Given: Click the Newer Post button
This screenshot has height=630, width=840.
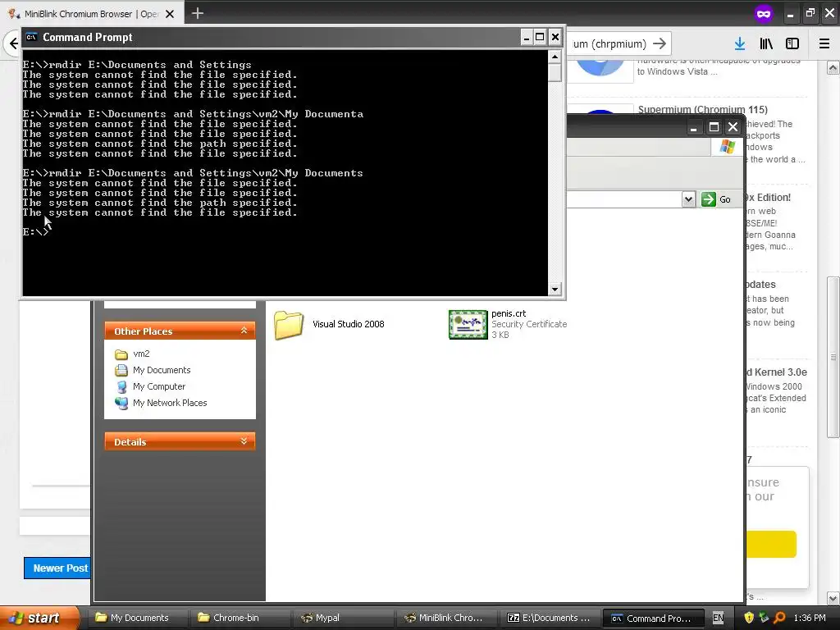Looking at the screenshot, I should click(x=57, y=568).
